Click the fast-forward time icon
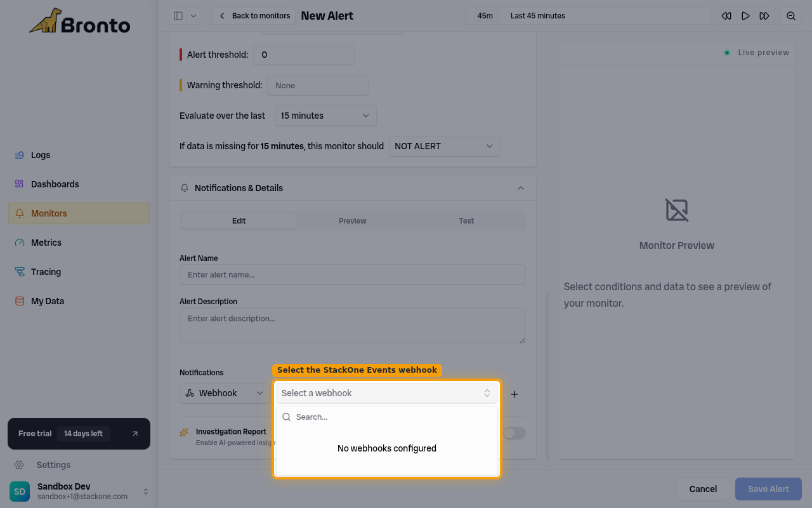 [x=764, y=16]
